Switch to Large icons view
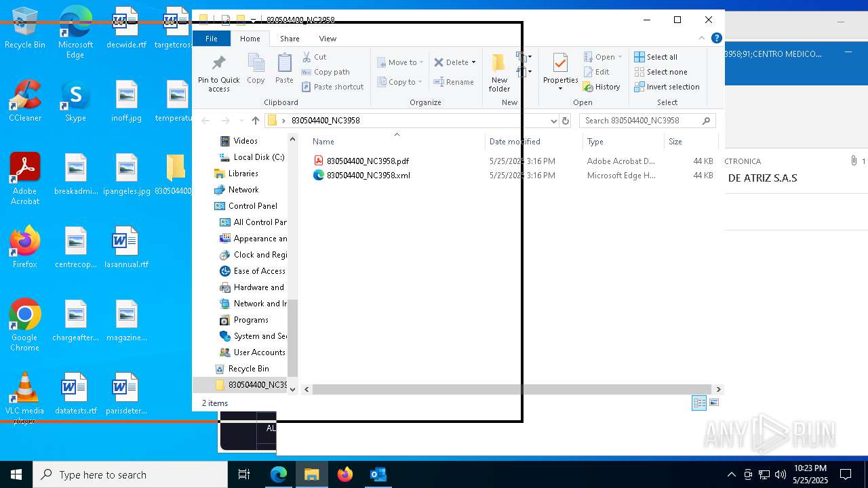 [x=713, y=403]
